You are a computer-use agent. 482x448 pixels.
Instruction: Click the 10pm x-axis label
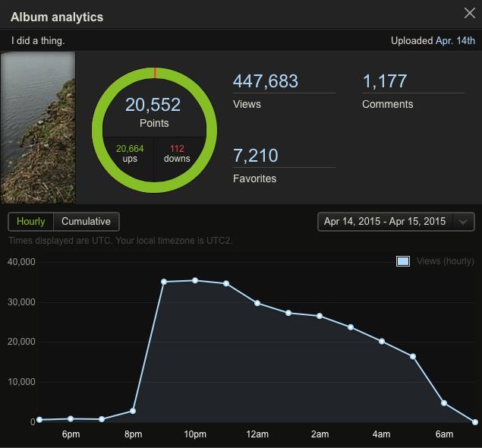coord(195,434)
